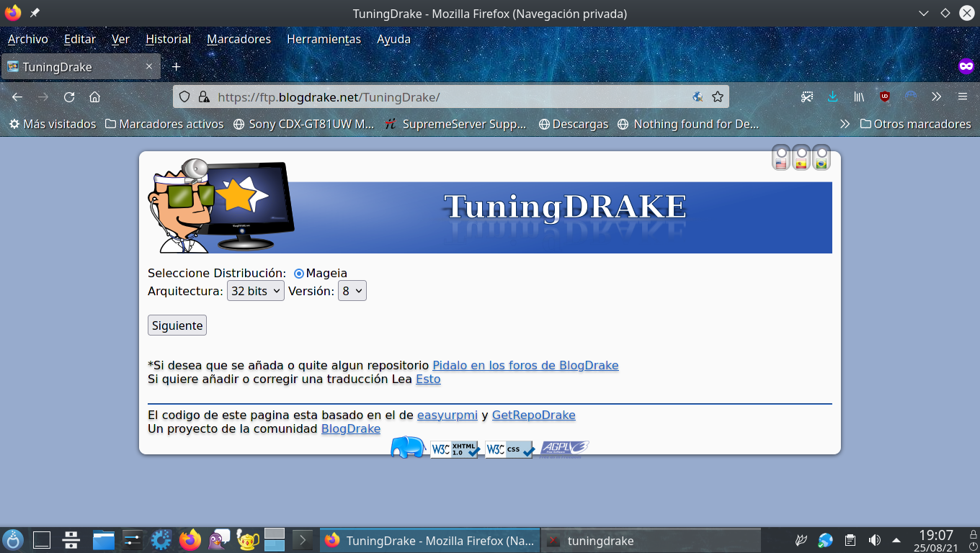
Task: Open the Arquitectura 32 bits dropdown
Action: click(x=256, y=291)
